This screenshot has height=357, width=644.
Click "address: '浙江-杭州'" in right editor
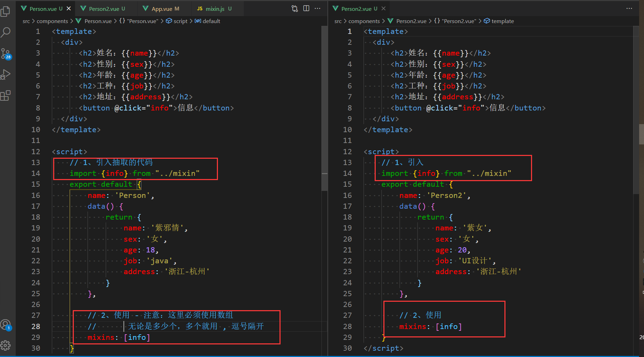pos(479,272)
